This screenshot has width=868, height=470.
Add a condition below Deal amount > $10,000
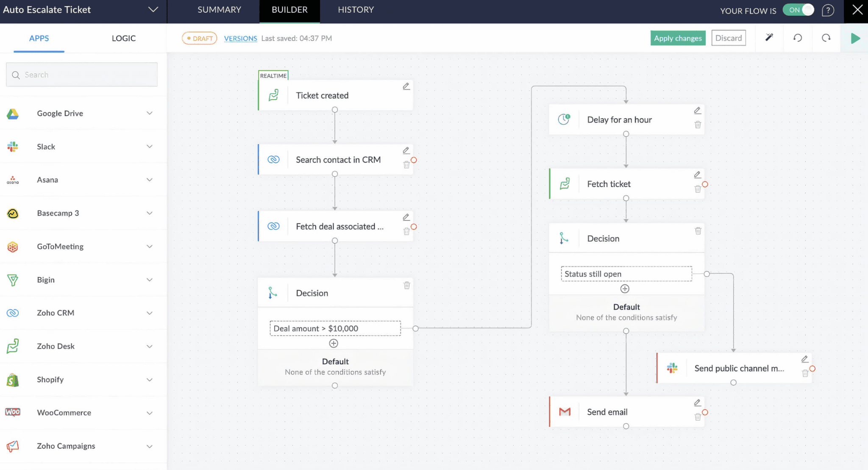pos(334,342)
